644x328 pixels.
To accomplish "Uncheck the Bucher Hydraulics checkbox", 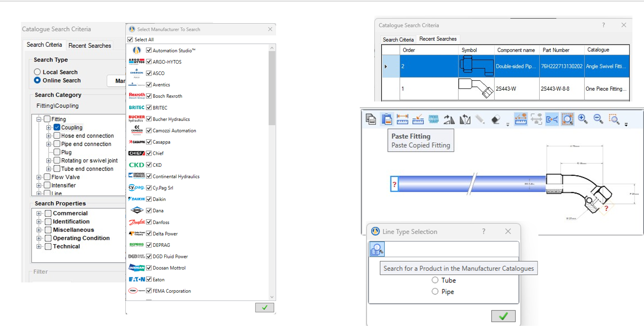I will (x=149, y=119).
